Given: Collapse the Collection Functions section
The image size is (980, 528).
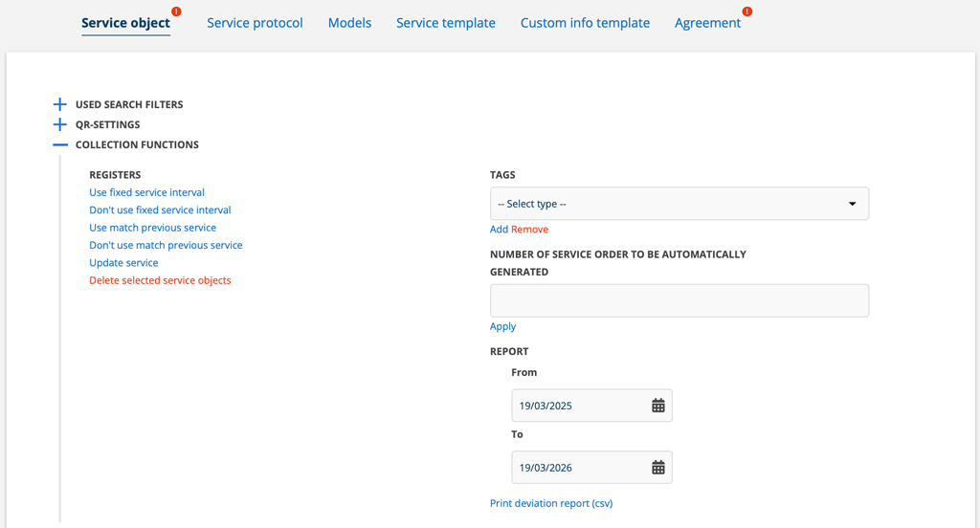Looking at the screenshot, I should click(x=60, y=144).
